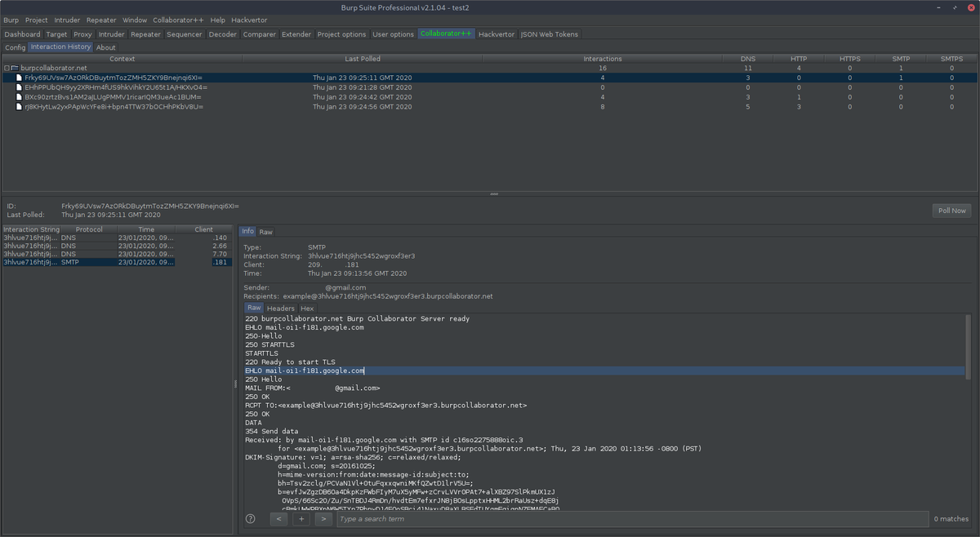Open the Config sub-tab
The width and height of the screenshot is (980, 537).
16,47
